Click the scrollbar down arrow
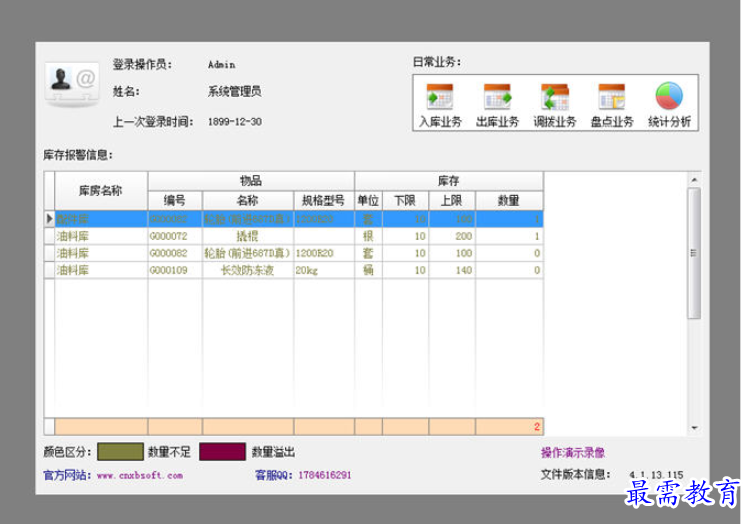The height and width of the screenshot is (524, 748). tap(694, 428)
